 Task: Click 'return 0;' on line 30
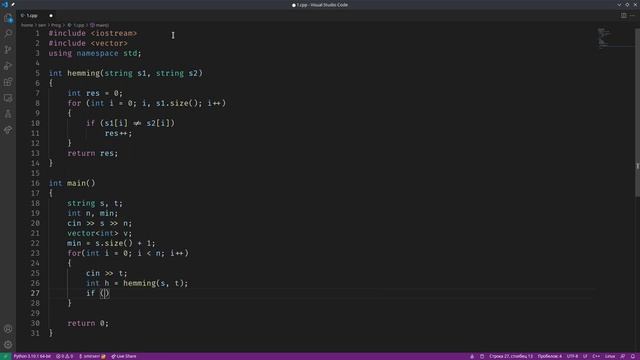[x=88, y=323]
